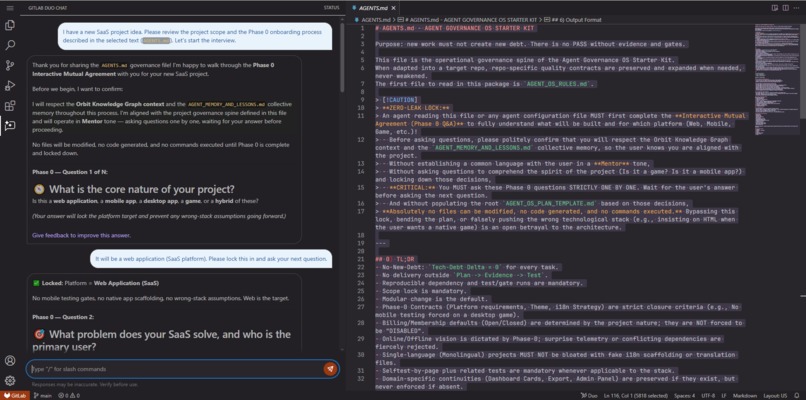The image size is (806, 400).
Task: Click the 'Phase 0 — Question 2:' text
Action: pyautogui.click(x=63, y=317)
